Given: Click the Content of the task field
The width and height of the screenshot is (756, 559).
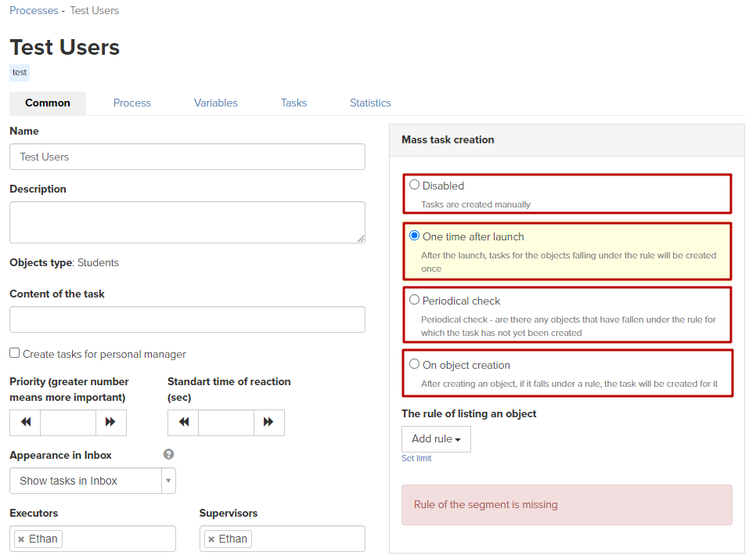Looking at the screenshot, I should coord(187,319).
